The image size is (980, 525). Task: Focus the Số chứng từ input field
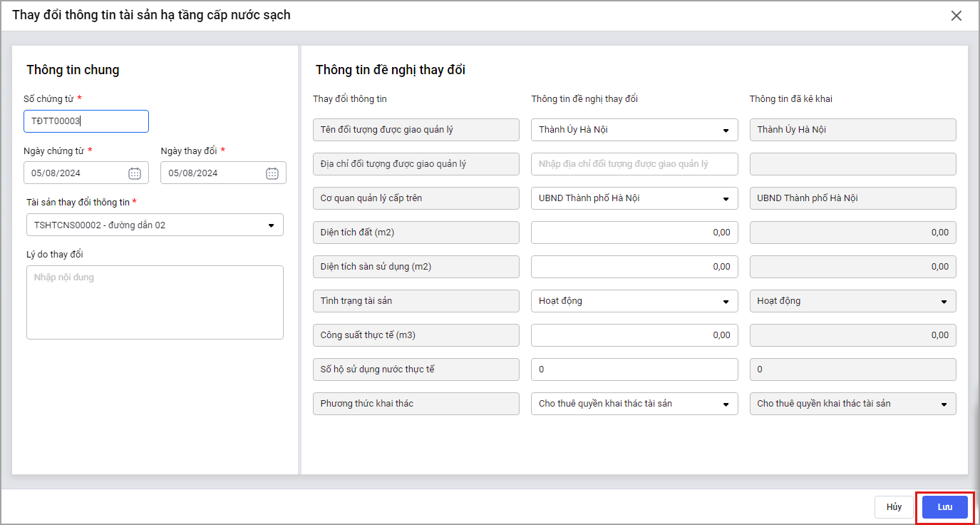tap(86, 121)
